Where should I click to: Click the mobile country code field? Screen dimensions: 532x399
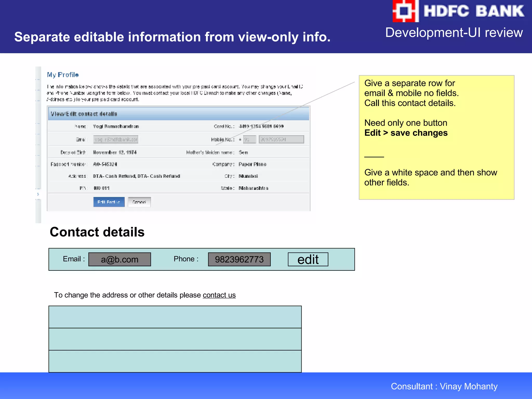click(x=250, y=139)
